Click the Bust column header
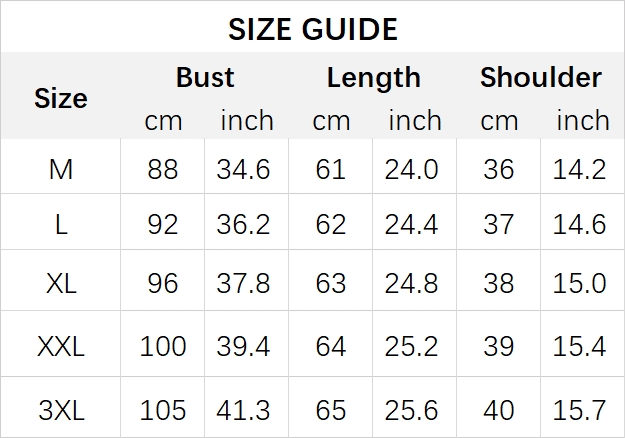Image resolution: width=625 pixels, height=438 pixels. [x=204, y=77]
